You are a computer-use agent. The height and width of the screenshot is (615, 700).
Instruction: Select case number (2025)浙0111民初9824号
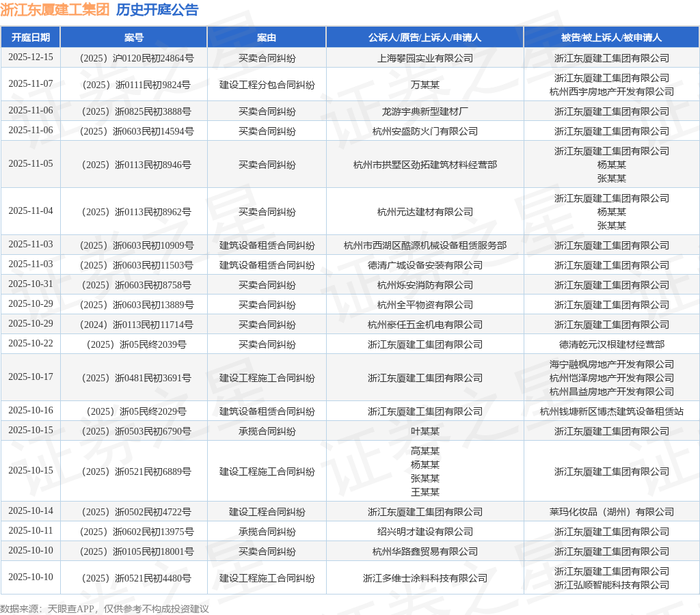click(137, 85)
